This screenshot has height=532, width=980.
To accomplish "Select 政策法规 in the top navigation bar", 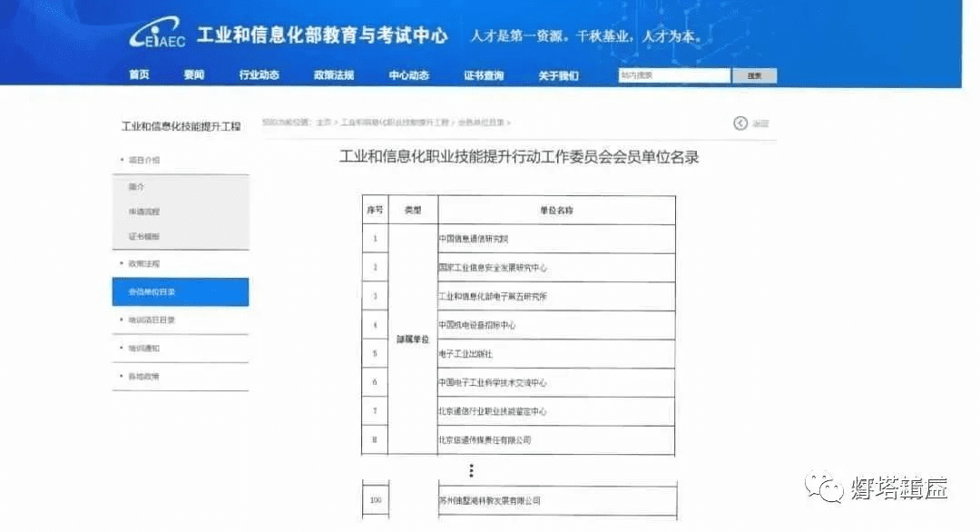I will [x=333, y=75].
